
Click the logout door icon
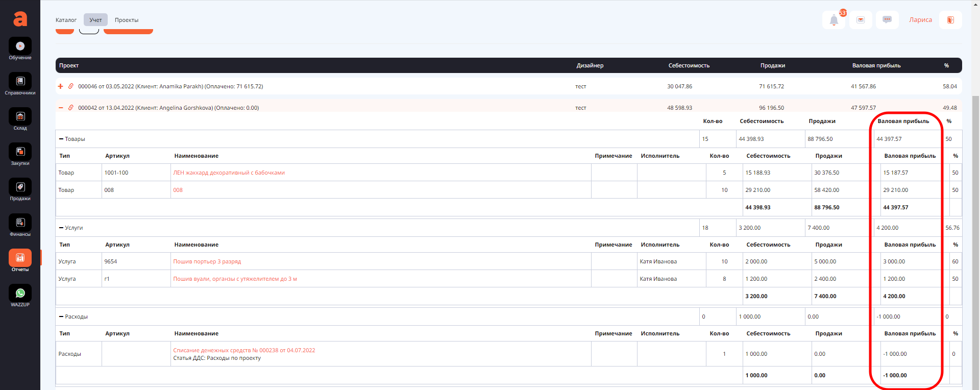pos(950,20)
